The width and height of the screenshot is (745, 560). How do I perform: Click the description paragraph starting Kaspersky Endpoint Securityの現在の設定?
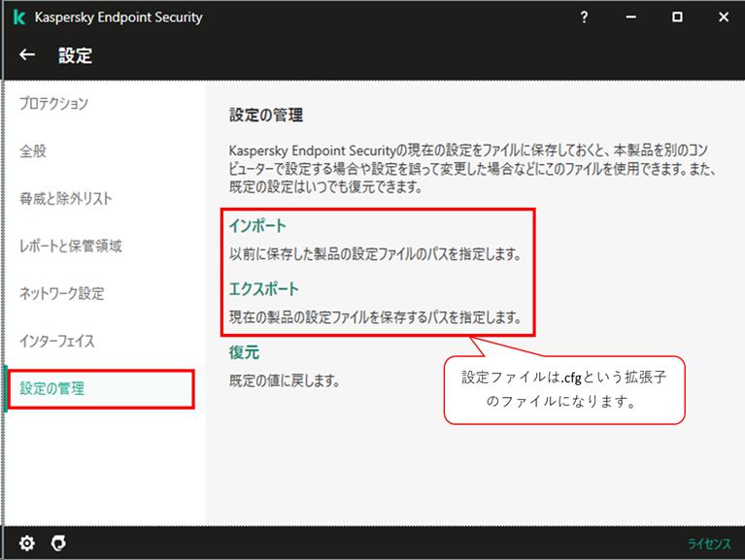click(472, 169)
